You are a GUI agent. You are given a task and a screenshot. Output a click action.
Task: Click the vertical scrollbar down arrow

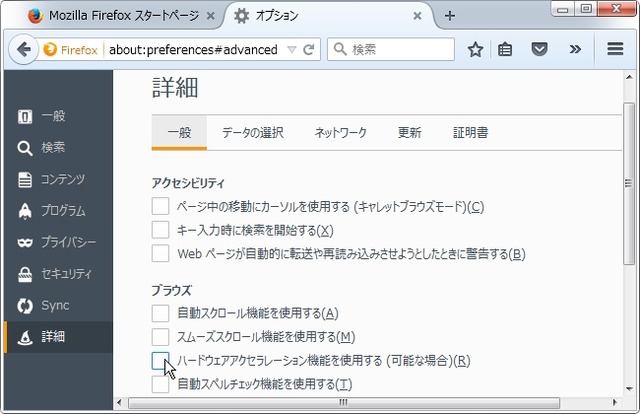[629, 389]
